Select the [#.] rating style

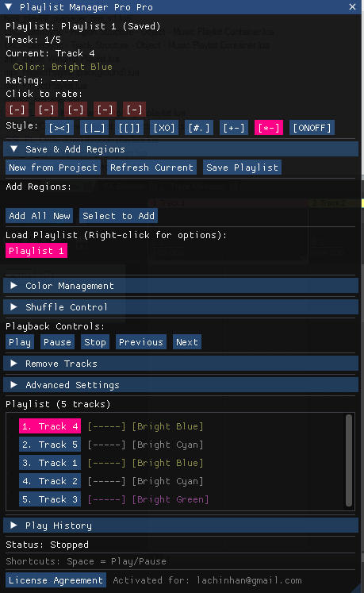point(199,128)
